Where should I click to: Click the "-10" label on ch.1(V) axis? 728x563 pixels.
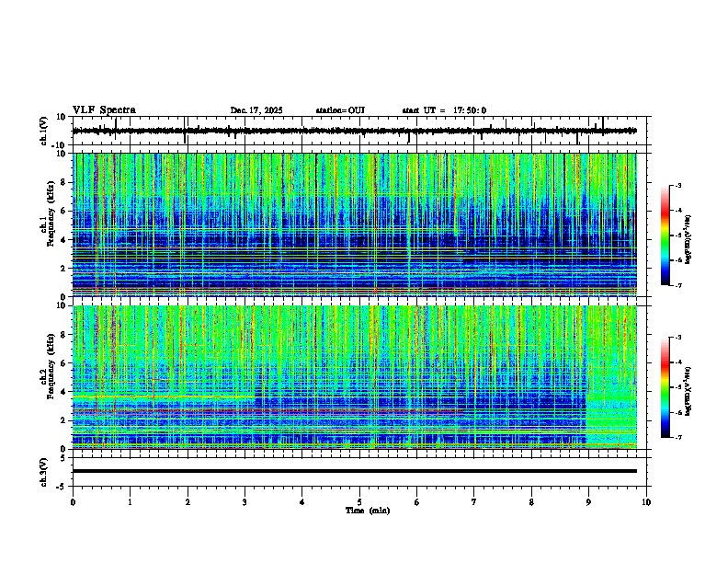click(x=60, y=145)
